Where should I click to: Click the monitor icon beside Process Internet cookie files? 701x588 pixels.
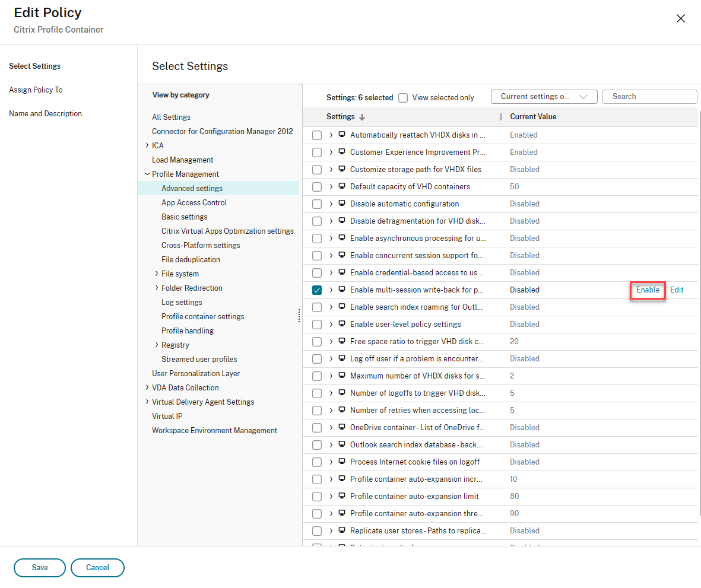click(342, 462)
